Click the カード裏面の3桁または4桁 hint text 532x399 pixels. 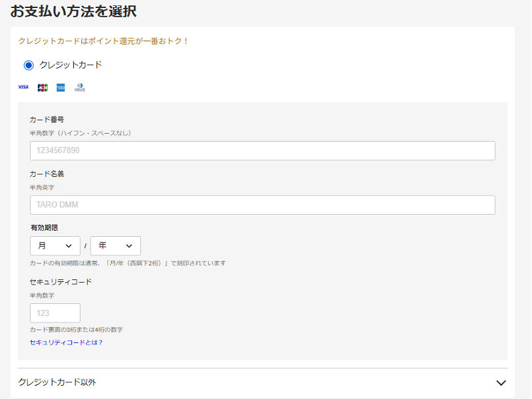76,330
